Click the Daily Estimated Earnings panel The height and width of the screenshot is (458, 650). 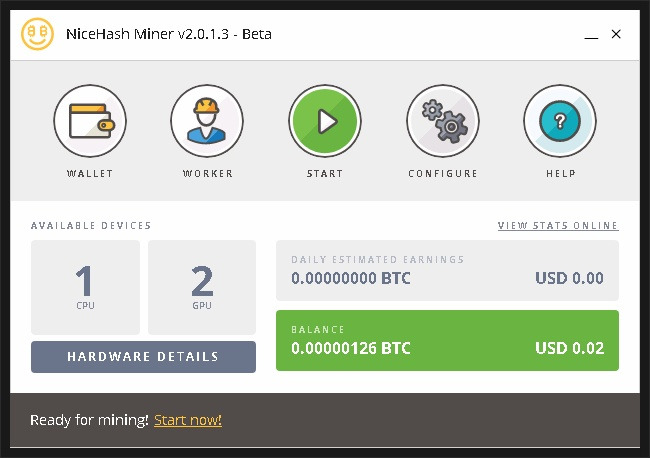(x=447, y=270)
